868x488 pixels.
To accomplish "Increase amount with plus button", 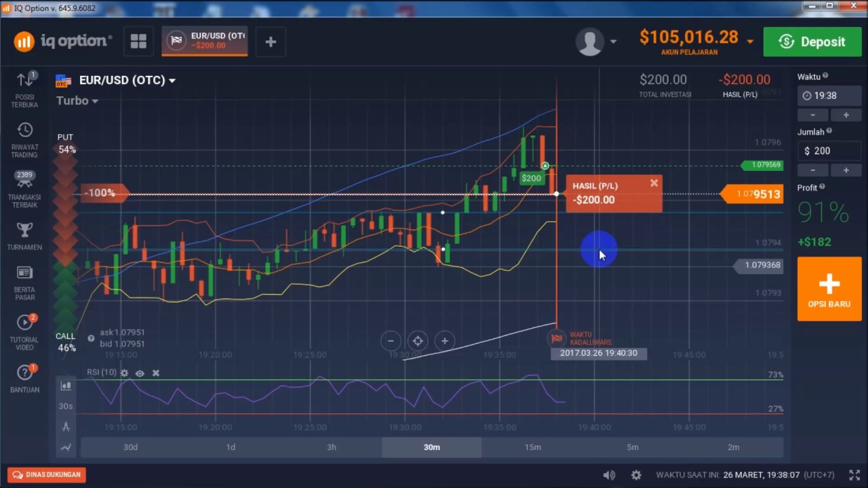I will pos(846,170).
